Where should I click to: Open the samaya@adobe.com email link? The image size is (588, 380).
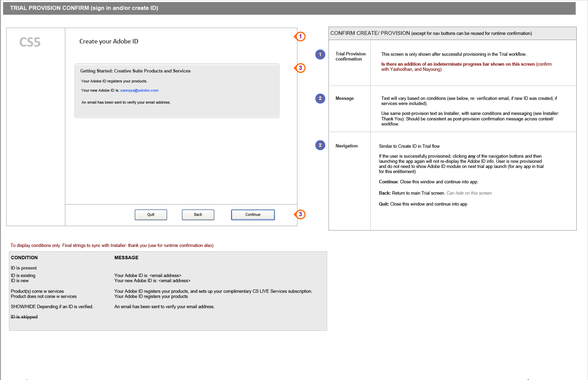tap(139, 90)
